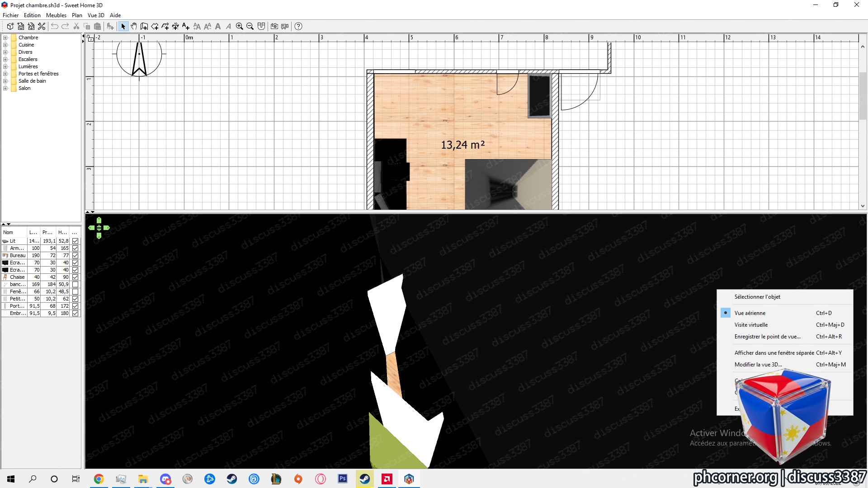868x488 pixels.
Task: Open the Edition menu
Action: pyautogui.click(x=32, y=15)
